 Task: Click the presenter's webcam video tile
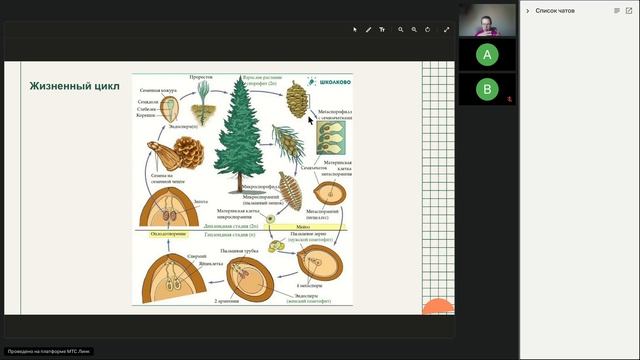pos(487,20)
